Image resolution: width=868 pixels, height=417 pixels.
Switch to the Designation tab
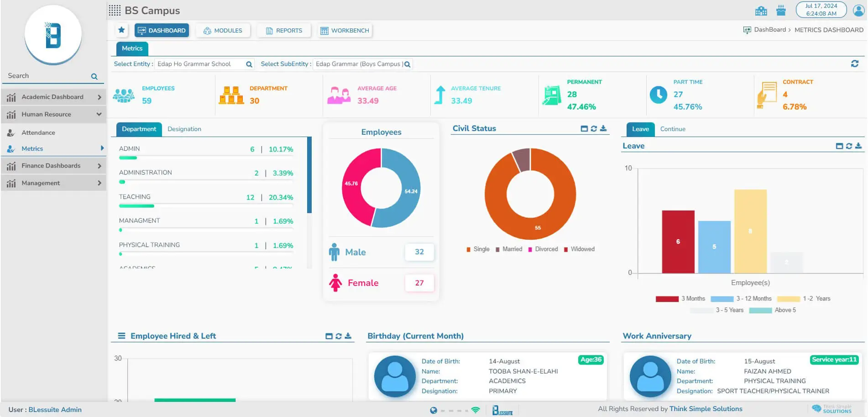click(x=184, y=129)
